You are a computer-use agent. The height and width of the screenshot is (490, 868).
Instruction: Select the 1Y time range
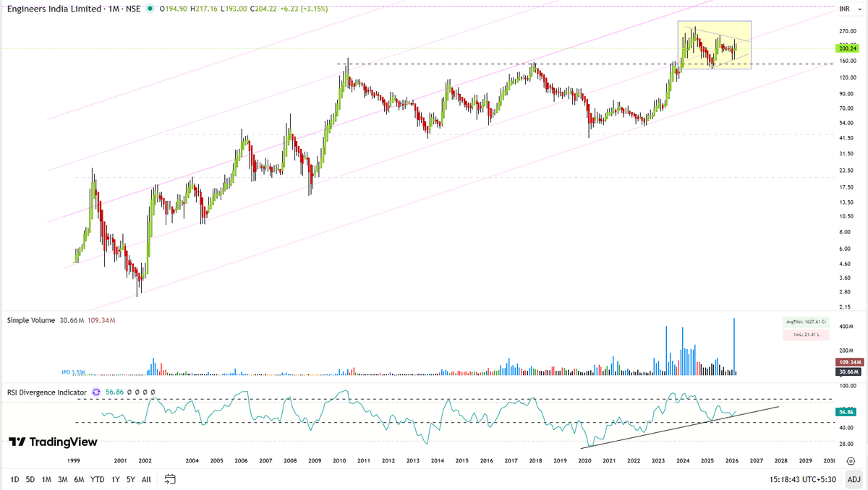[x=115, y=478]
